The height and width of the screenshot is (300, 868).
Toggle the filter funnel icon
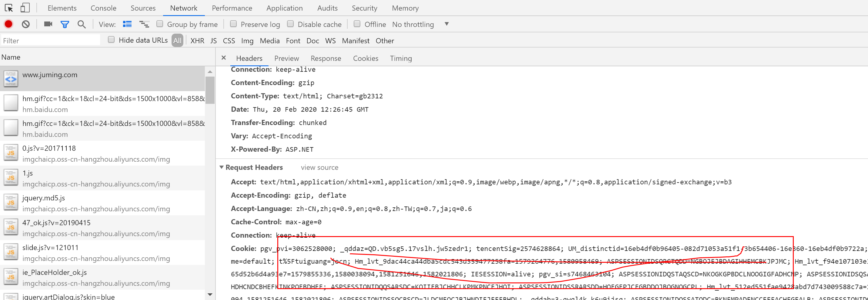65,24
